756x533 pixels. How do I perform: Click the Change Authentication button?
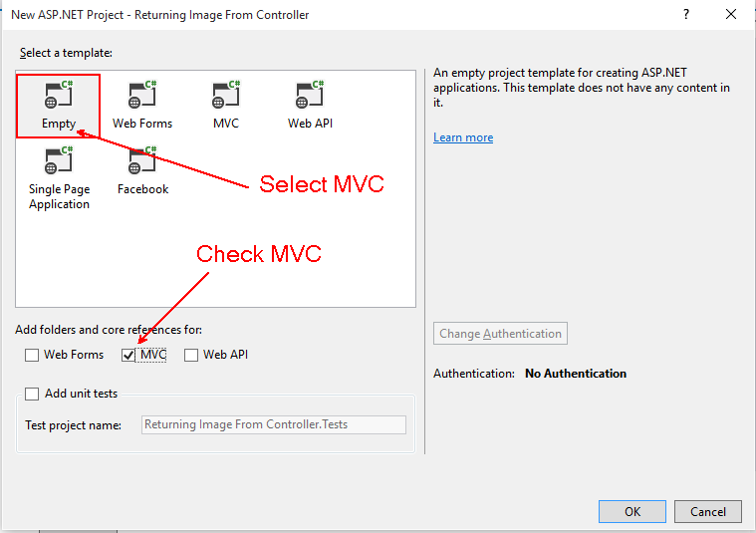[500, 334]
